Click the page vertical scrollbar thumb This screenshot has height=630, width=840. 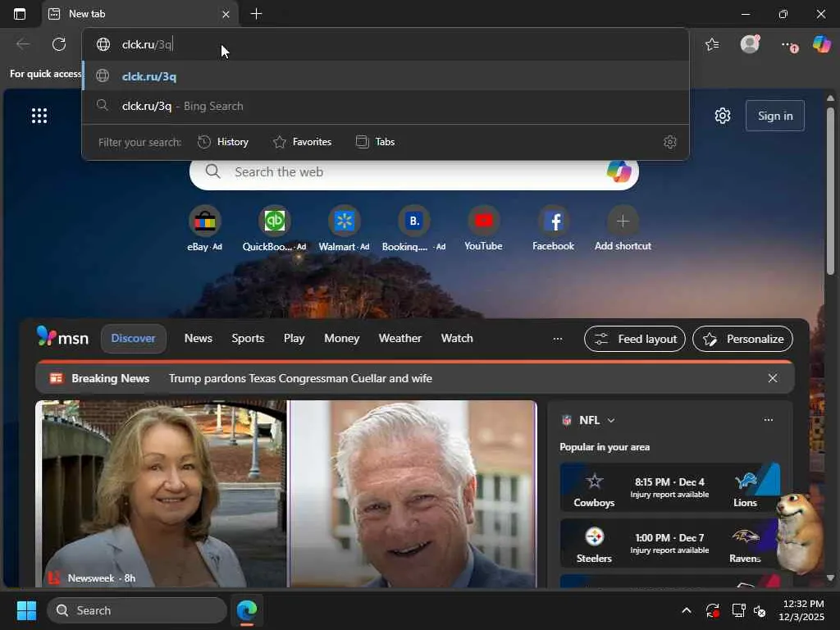point(830,190)
